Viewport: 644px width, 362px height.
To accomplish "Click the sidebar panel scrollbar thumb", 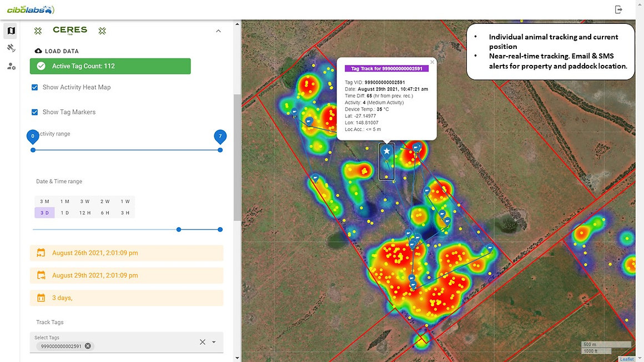I will [x=237, y=157].
